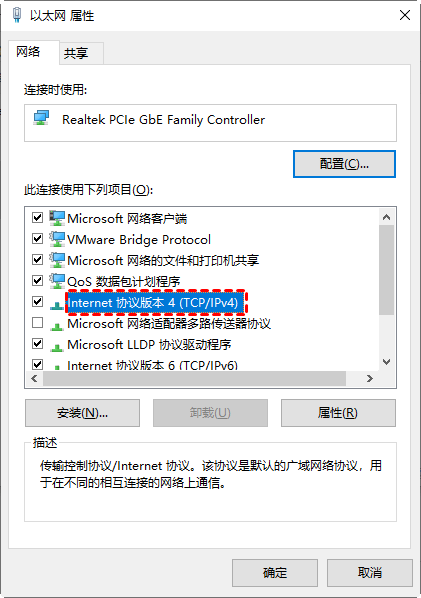Image resolution: width=421 pixels, height=598 pixels.
Task: Click the list scroll up arrow
Action: pyautogui.click(x=386, y=217)
